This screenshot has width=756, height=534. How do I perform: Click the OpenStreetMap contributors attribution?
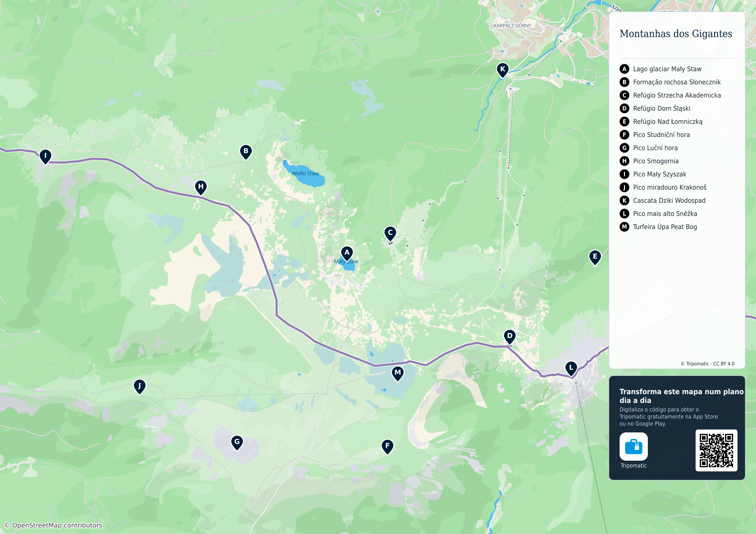tap(53, 525)
